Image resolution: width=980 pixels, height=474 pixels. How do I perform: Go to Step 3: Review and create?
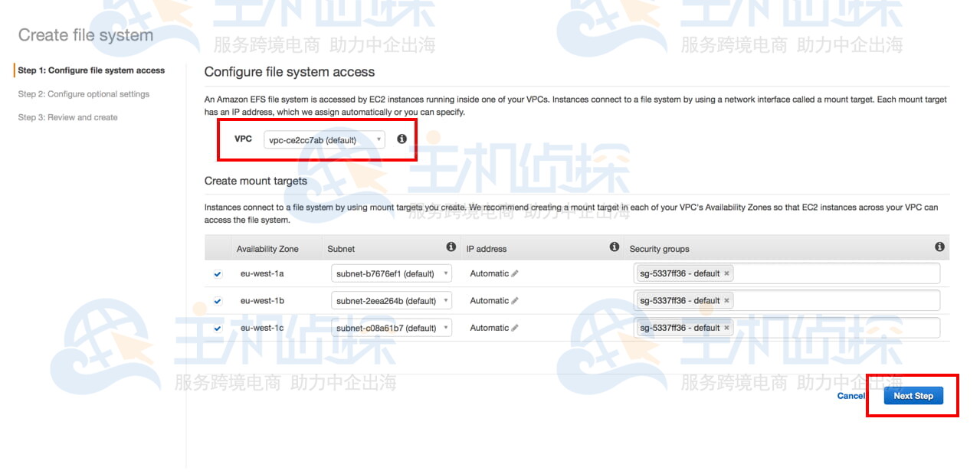pos(67,117)
